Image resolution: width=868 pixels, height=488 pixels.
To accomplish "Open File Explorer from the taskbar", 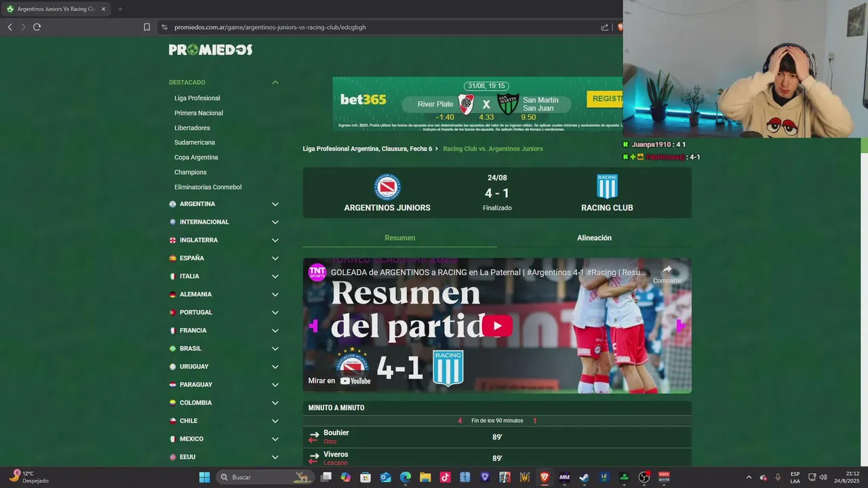I will pyautogui.click(x=425, y=477).
